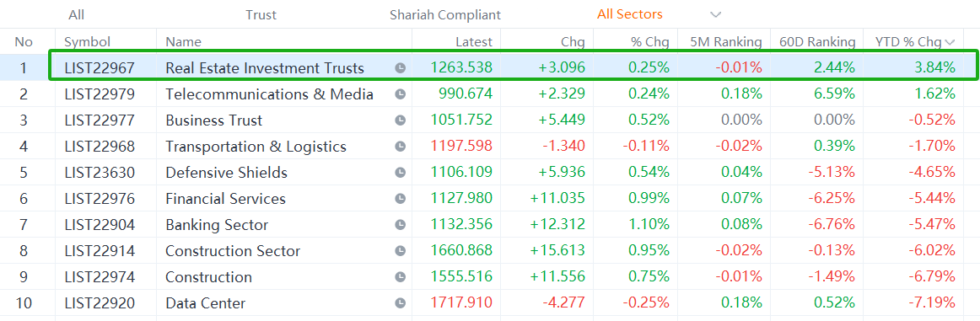Sort by 5M Ranking column header
The width and height of the screenshot is (980, 321).
(x=725, y=42)
